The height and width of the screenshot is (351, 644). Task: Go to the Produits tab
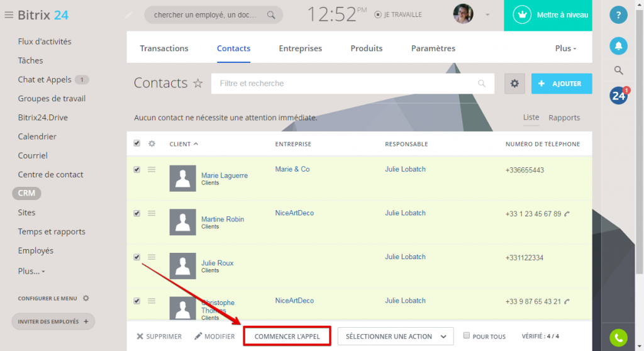point(367,48)
